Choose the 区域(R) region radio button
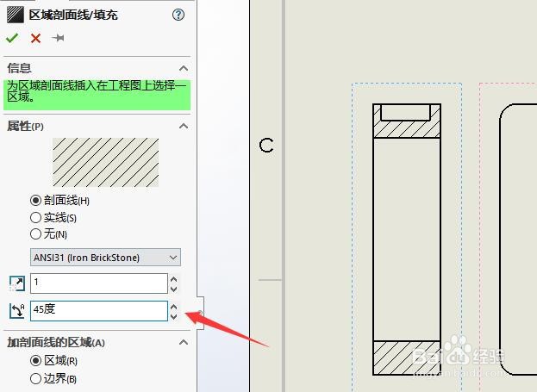 click(x=35, y=360)
